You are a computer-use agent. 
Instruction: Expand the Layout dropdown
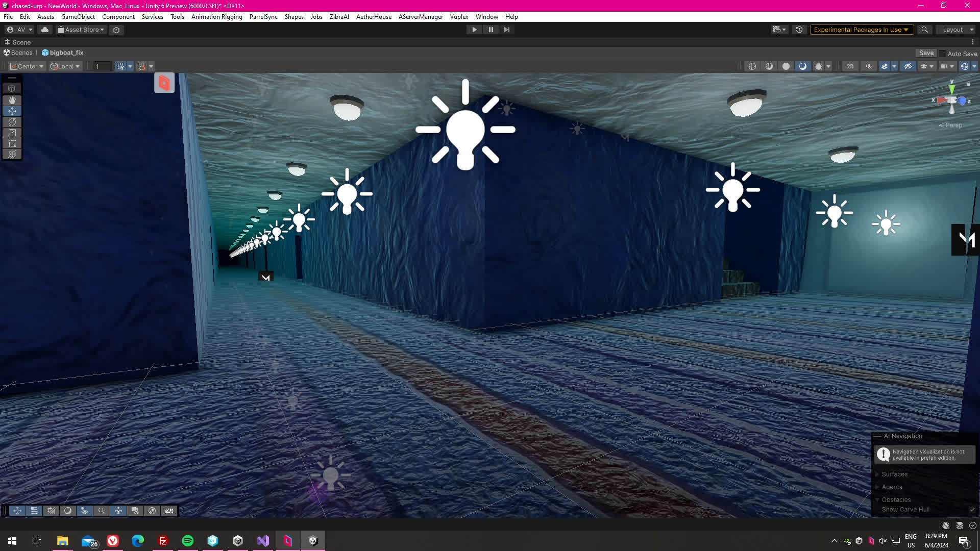pyautogui.click(x=955, y=30)
